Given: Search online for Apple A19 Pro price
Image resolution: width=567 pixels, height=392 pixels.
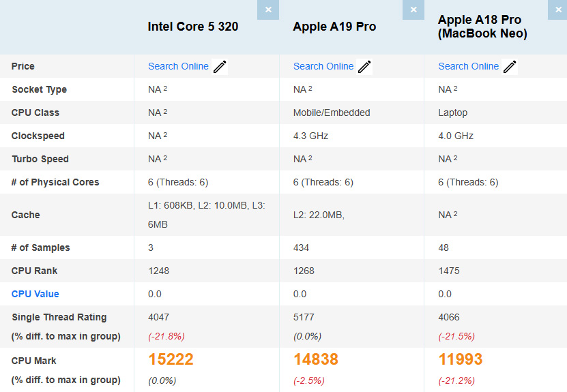Looking at the screenshot, I should click(x=323, y=66).
